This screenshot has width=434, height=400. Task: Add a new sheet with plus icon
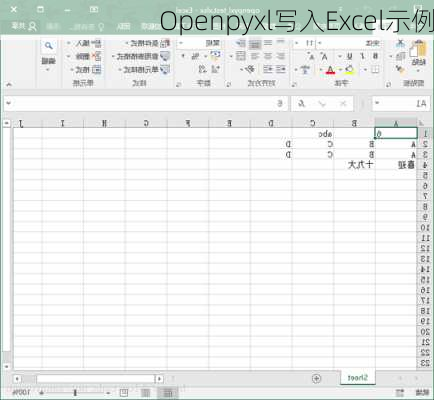[316, 378]
